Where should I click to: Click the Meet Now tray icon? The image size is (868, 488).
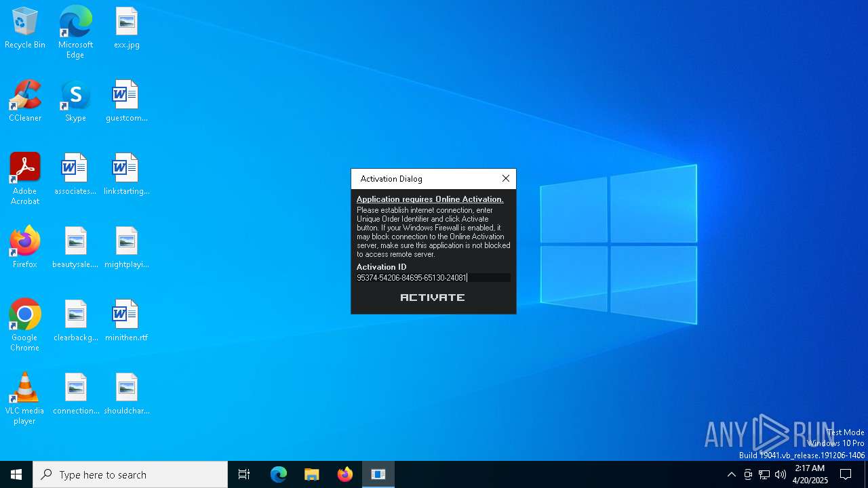point(748,474)
